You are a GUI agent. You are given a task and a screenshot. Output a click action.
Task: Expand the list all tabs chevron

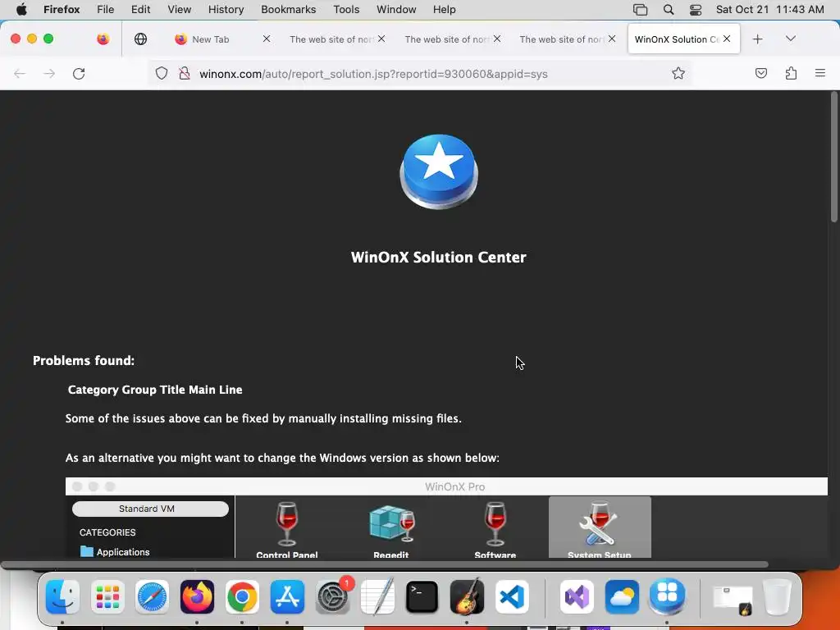click(791, 39)
